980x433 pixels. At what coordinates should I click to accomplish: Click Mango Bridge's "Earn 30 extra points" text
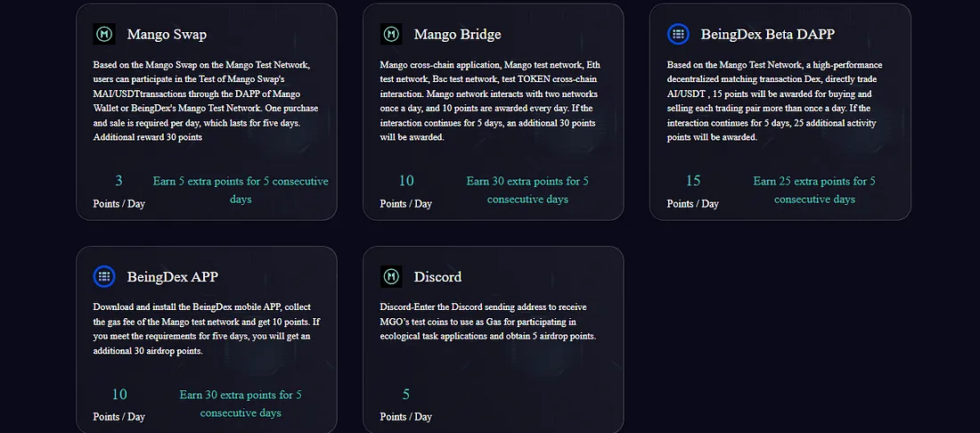(527, 190)
